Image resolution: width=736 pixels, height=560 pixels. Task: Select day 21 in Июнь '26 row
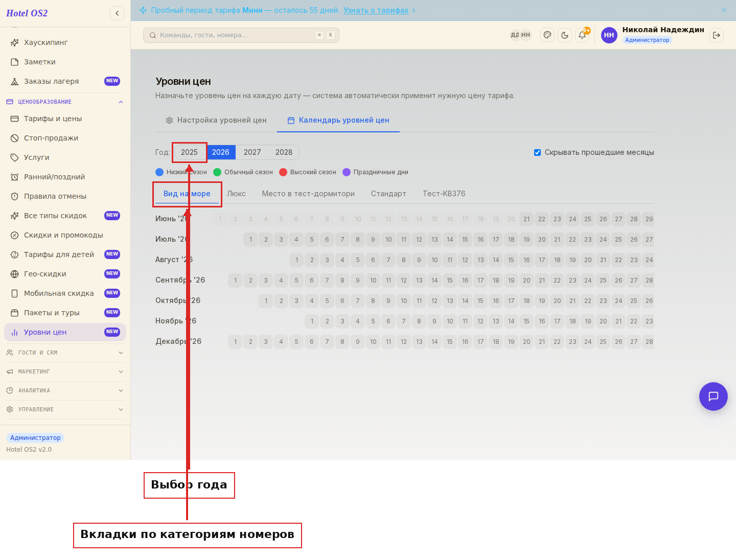click(526, 219)
